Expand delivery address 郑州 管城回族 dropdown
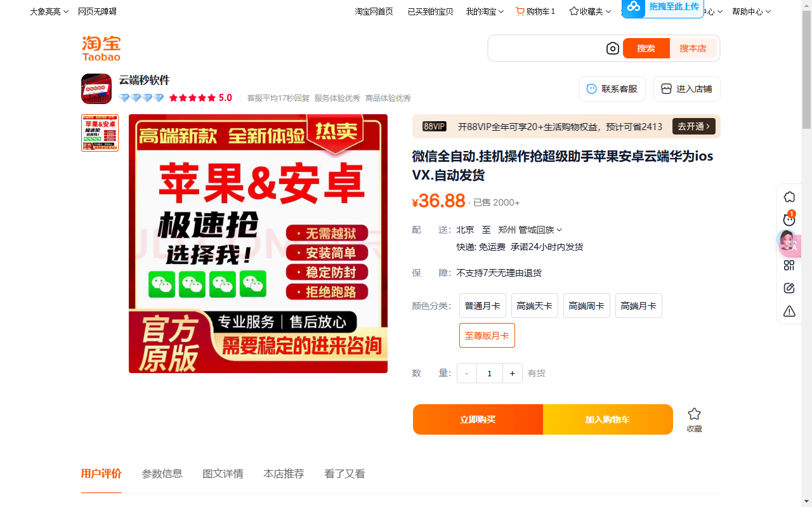The width and height of the screenshot is (812, 507). point(530,230)
